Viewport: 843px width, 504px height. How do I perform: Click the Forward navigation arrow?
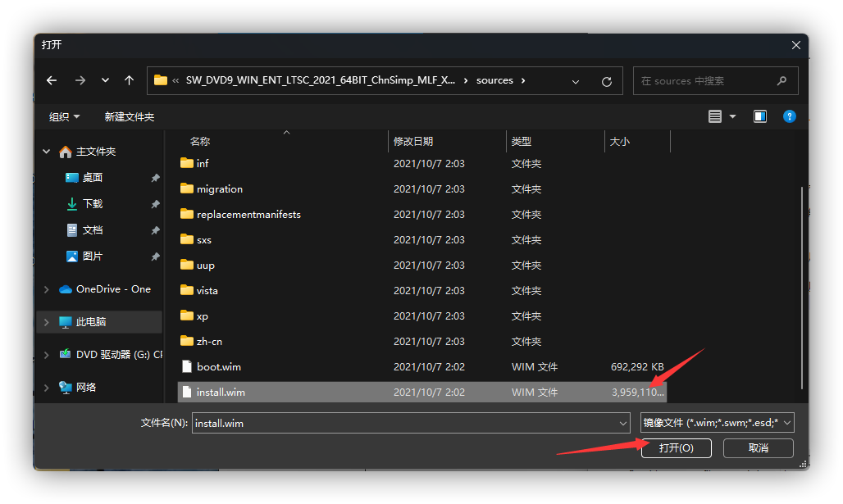click(x=80, y=80)
